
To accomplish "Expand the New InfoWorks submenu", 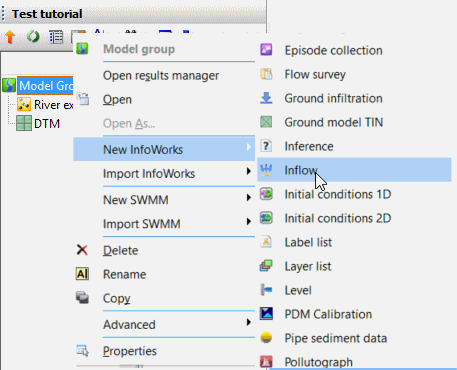I will pos(164,149).
